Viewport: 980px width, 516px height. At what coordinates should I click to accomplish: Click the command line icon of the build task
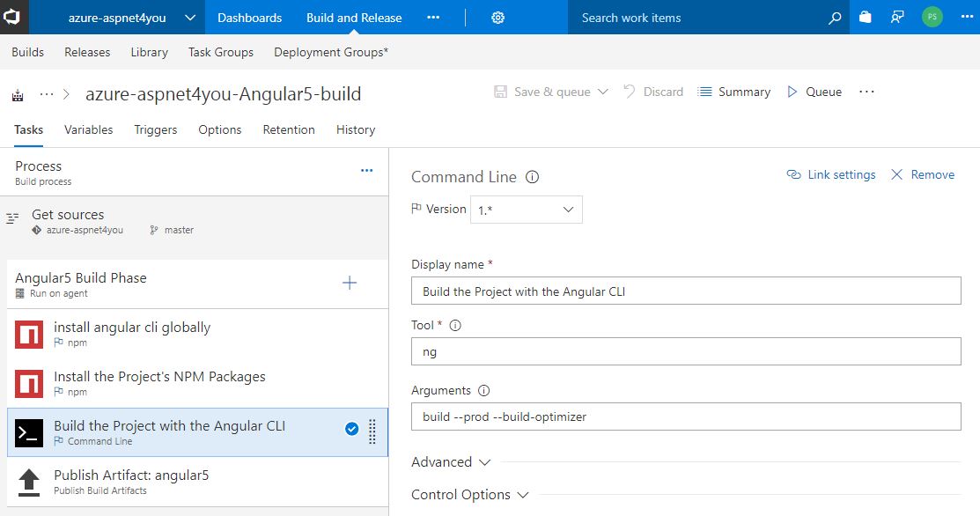[29, 433]
